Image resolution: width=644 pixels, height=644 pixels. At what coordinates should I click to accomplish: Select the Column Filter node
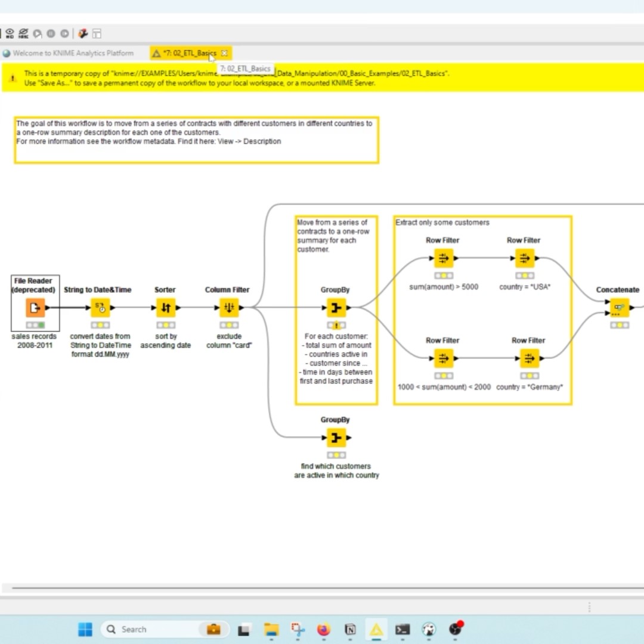click(x=227, y=307)
